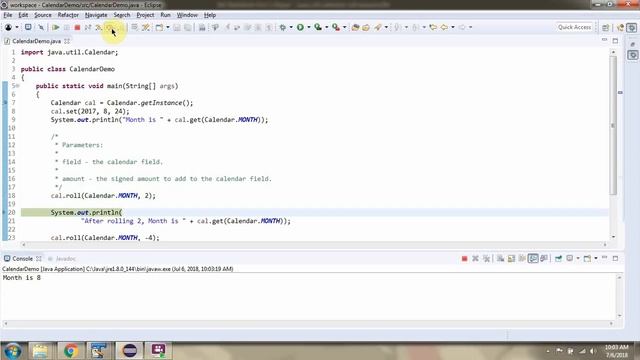640x360 pixels.
Task: Open the Source menu
Action: (43, 15)
